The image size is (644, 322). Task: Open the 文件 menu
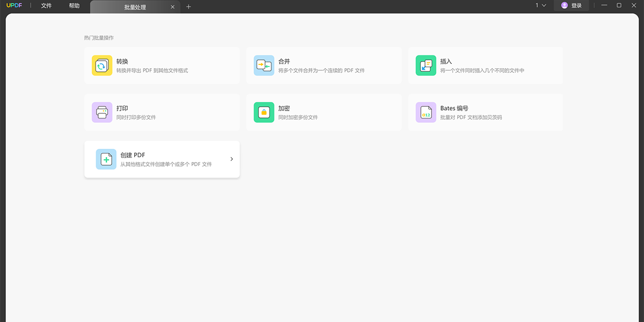(x=47, y=6)
